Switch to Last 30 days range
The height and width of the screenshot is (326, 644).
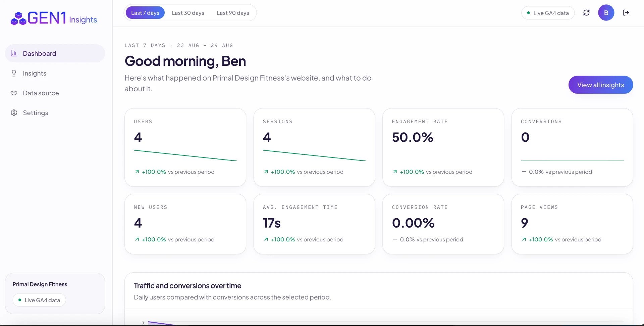188,13
